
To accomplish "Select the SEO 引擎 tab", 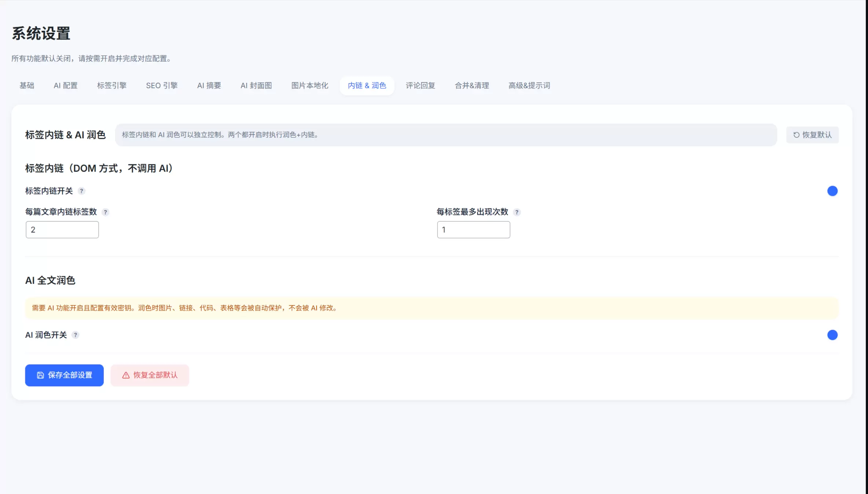I will pyautogui.click(x=162, y=85).
